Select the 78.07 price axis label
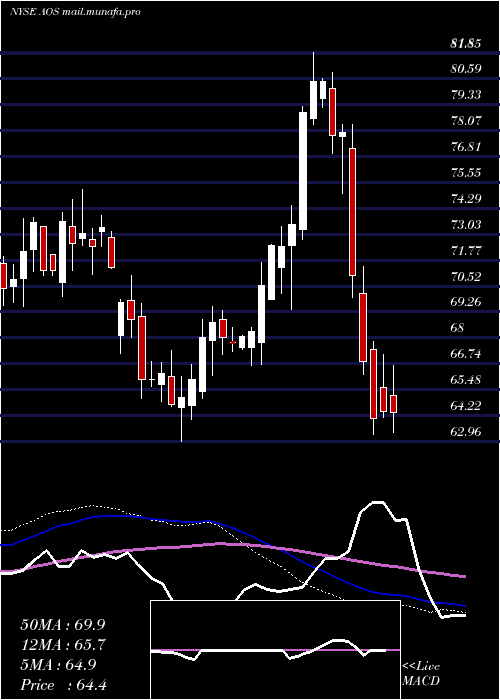 [x=466, y=121]
